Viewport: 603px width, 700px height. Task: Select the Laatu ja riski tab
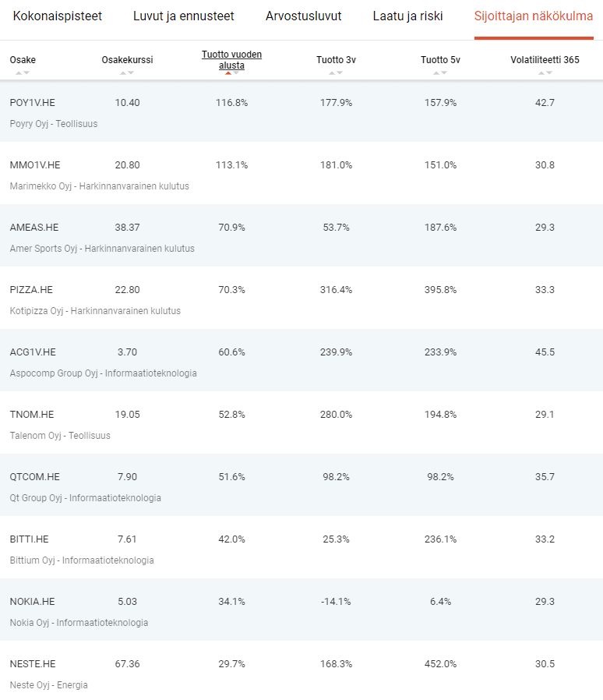coord(408,16)
